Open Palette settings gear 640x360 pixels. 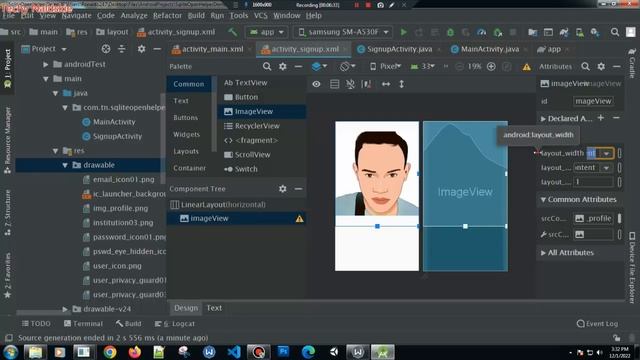[x=282, y=66]
